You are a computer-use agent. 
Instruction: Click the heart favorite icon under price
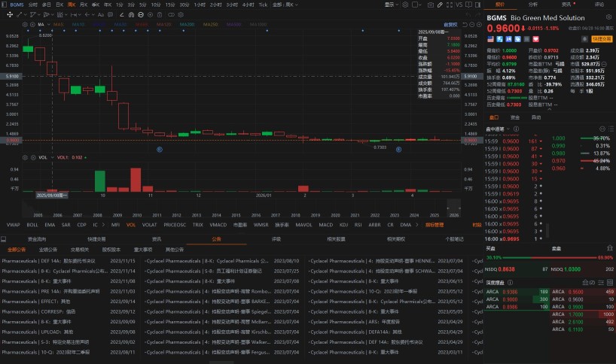536,39
